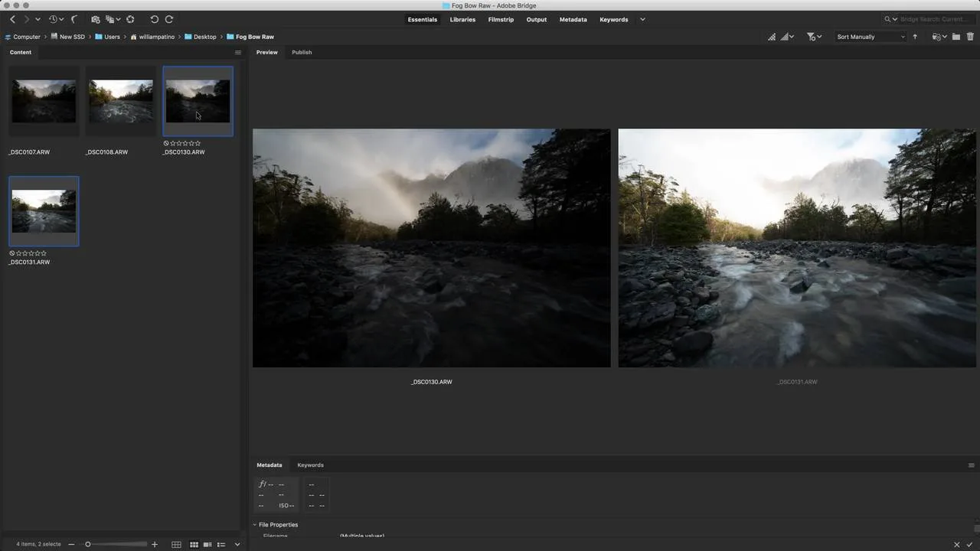Collapse the File Properties section
Screen dimensions: 980x551
click(x=255, y=525)
